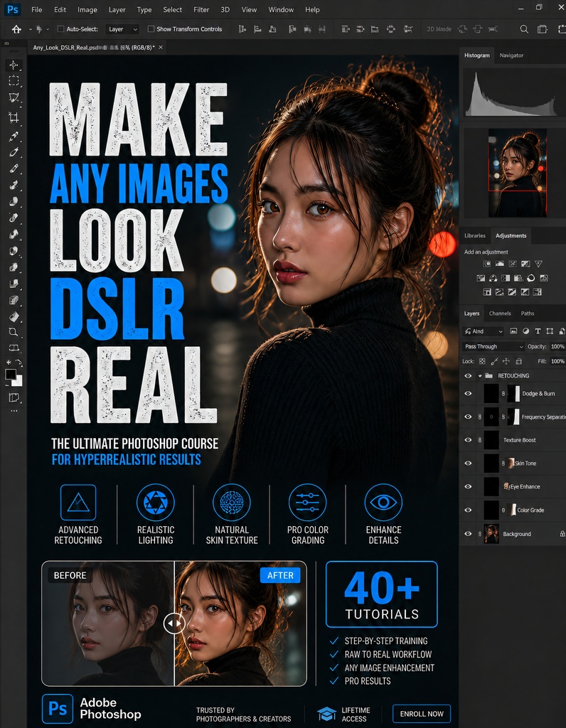The width and height of the screenshot is (566, 728).
Task: Click the Background layer's padlock icon
Action: [x=562, y=534]
